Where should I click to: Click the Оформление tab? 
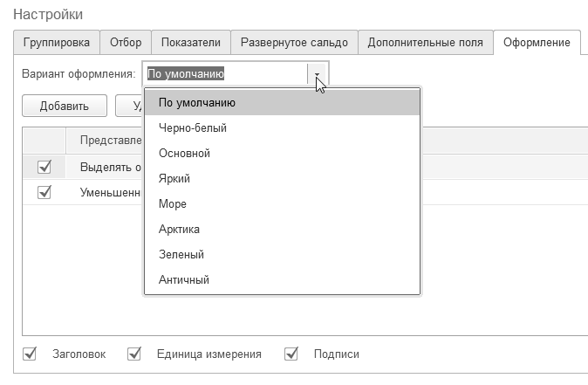(537, 42)
